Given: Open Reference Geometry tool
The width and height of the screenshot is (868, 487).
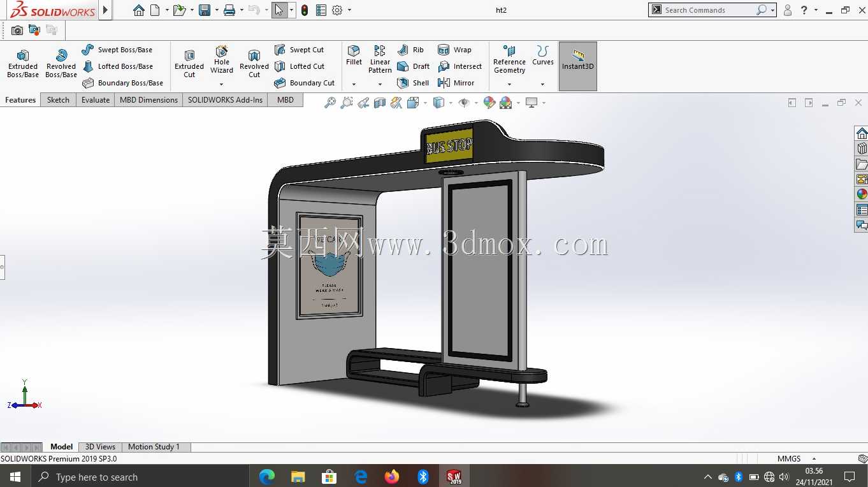Looking at the screenshot, I should [509, 60].
